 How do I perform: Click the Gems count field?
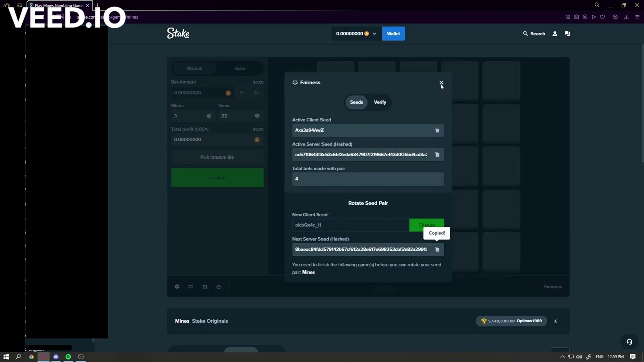[x=240, y=116]
